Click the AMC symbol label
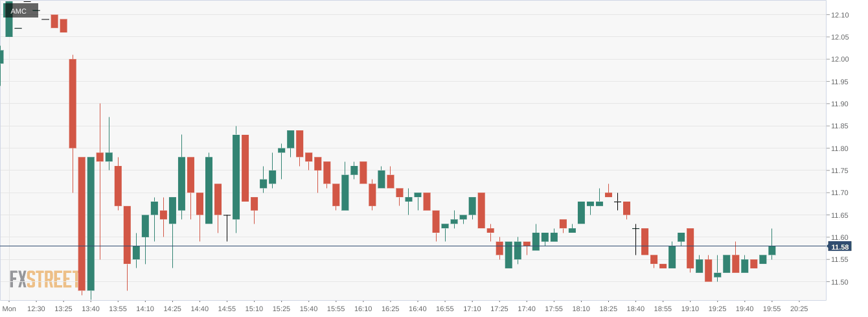This screenshot has height=317, width=868. (x=19, y=11)
